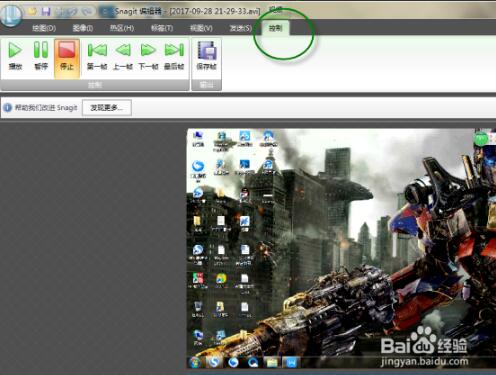The width and height of the screenshot is (496, 375).
Task: Advance one frame with 下一帧
Action: tap(148, 56)
